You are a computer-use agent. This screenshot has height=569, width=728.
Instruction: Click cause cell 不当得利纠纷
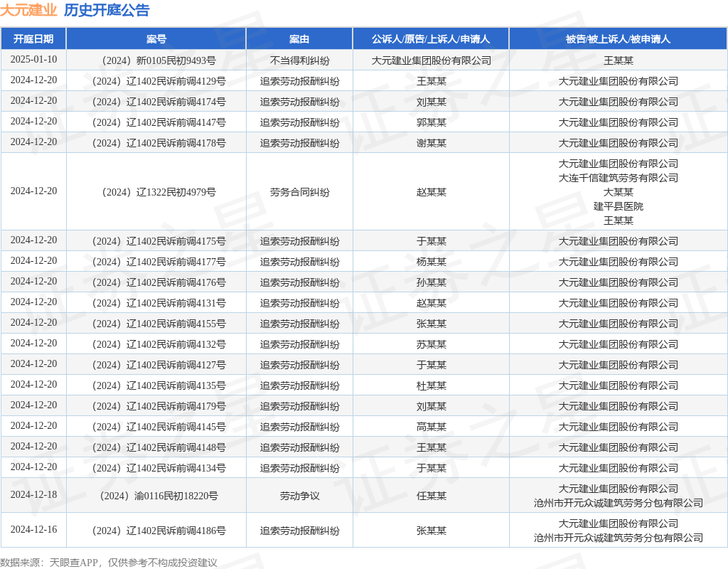point(299,60)
